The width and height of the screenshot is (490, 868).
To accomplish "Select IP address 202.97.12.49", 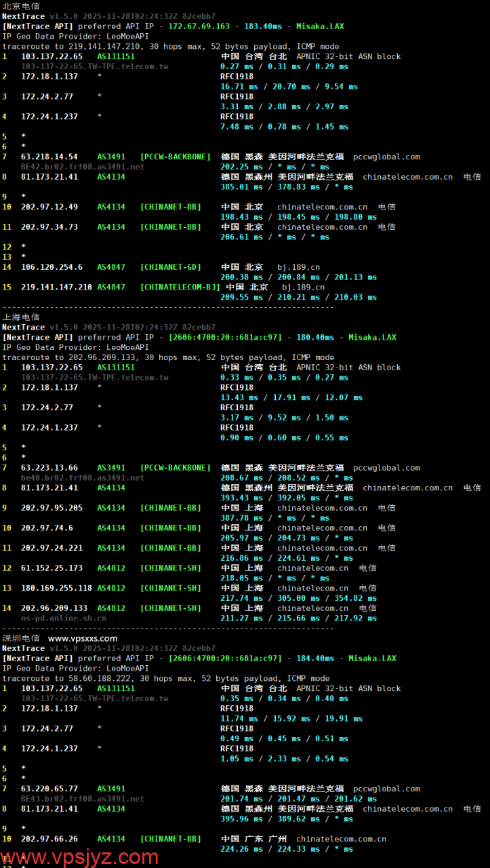I will (49, 207).
